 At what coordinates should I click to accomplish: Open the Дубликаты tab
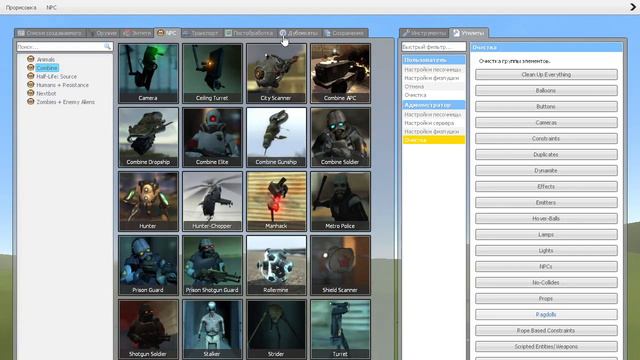[299, 33]
